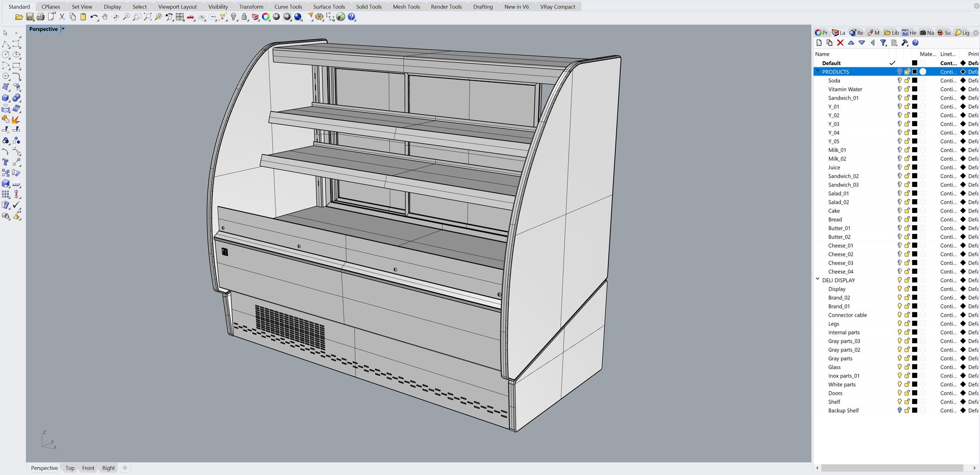The height and width of the screenshot is (475, 980).
Task: Select the Connector cable layer row
Action: (x=896, y=315)
